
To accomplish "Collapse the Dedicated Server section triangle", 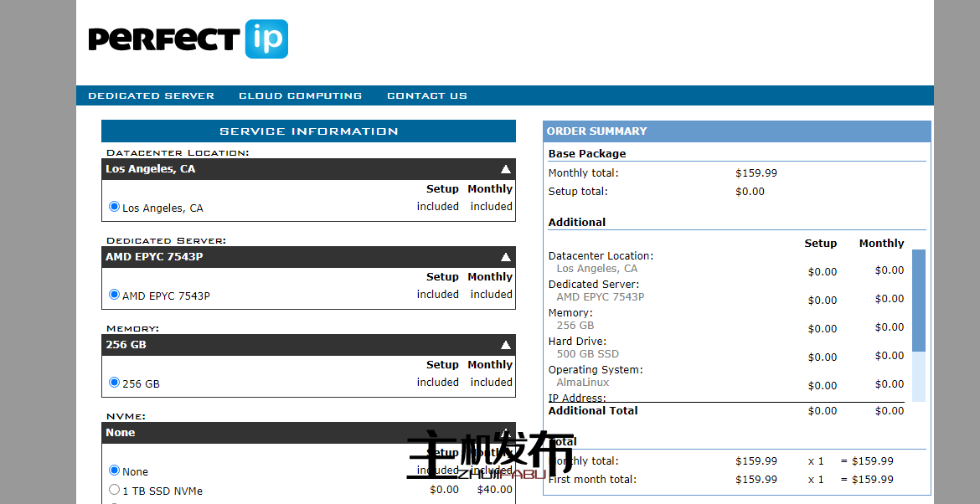I will pyautogui.click(x=505, y=257).
